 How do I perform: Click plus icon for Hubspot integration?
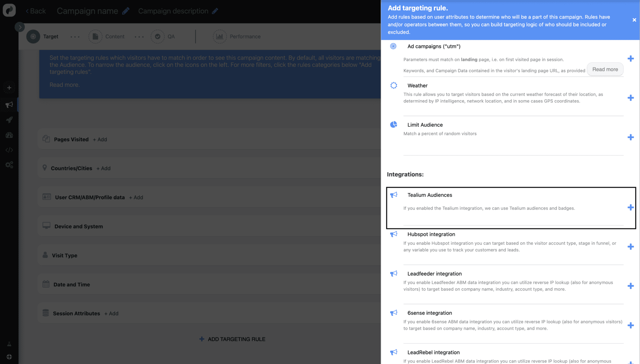click(631, 247)
